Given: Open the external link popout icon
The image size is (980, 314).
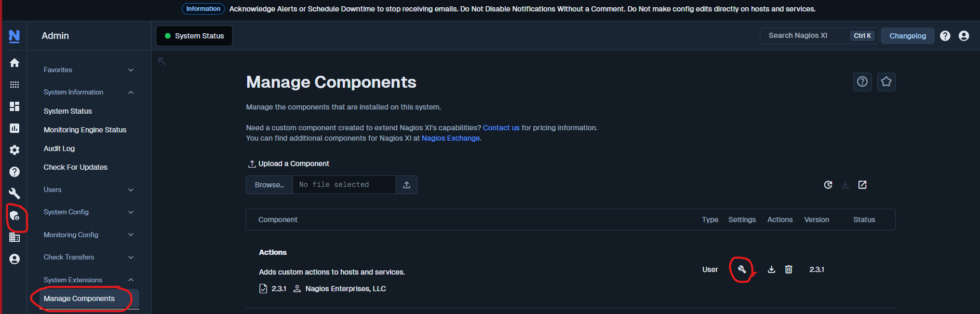Looking at the screenshot, I should pos(863,185).
